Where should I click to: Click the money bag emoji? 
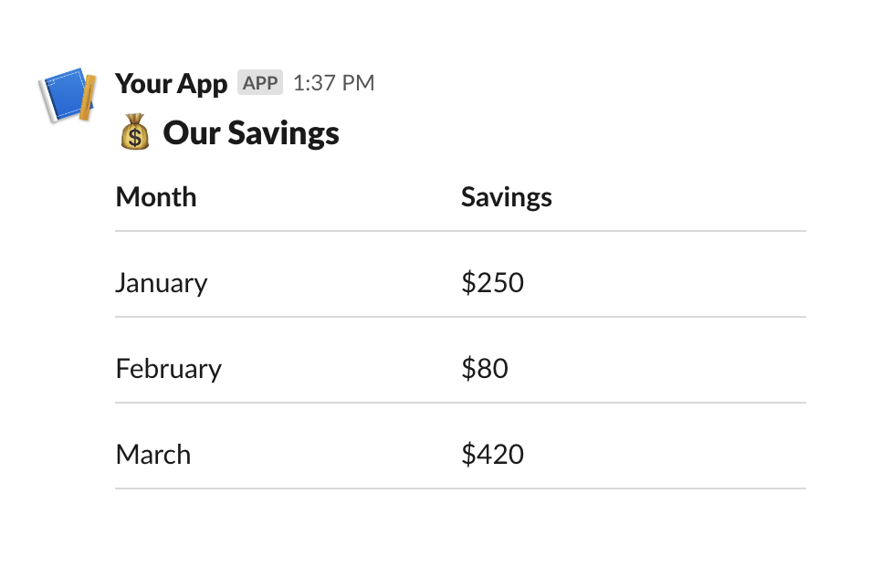coord(134,133)
